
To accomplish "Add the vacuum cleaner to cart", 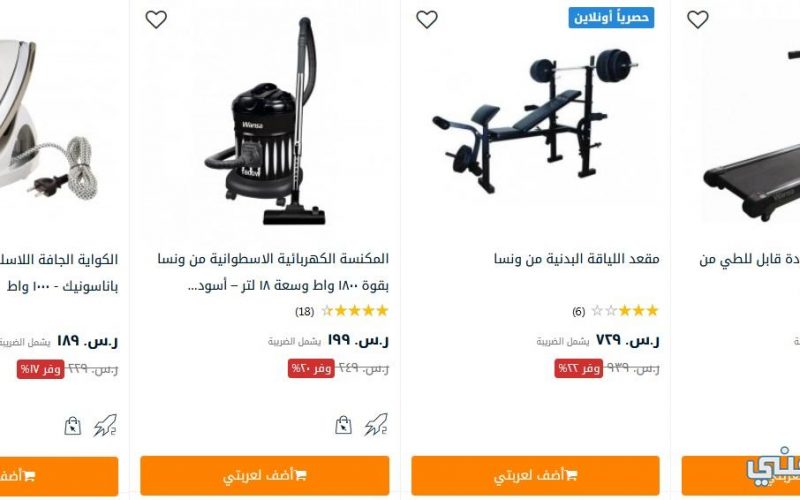I will [x=265, y=476].
